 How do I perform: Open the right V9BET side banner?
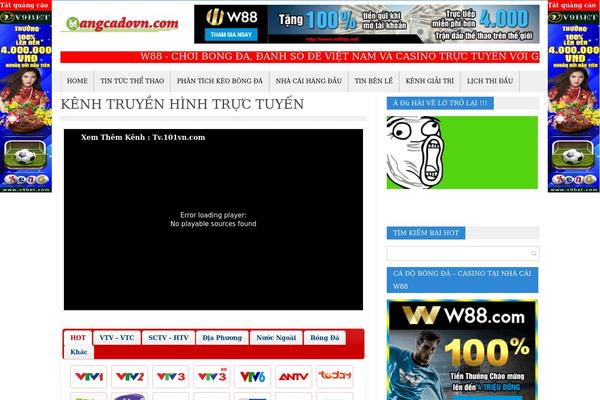coord(574,101)
